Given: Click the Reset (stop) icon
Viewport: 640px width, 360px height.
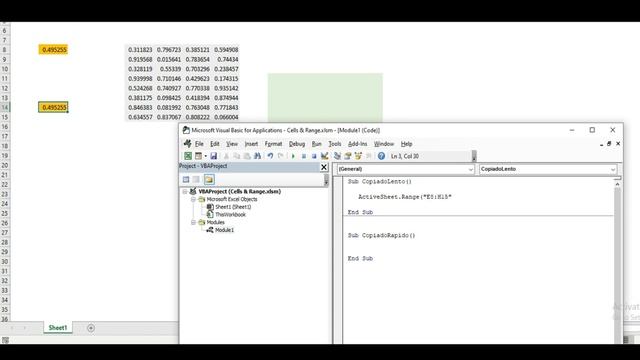Looking at the screenshot, I should coord(314,156).
